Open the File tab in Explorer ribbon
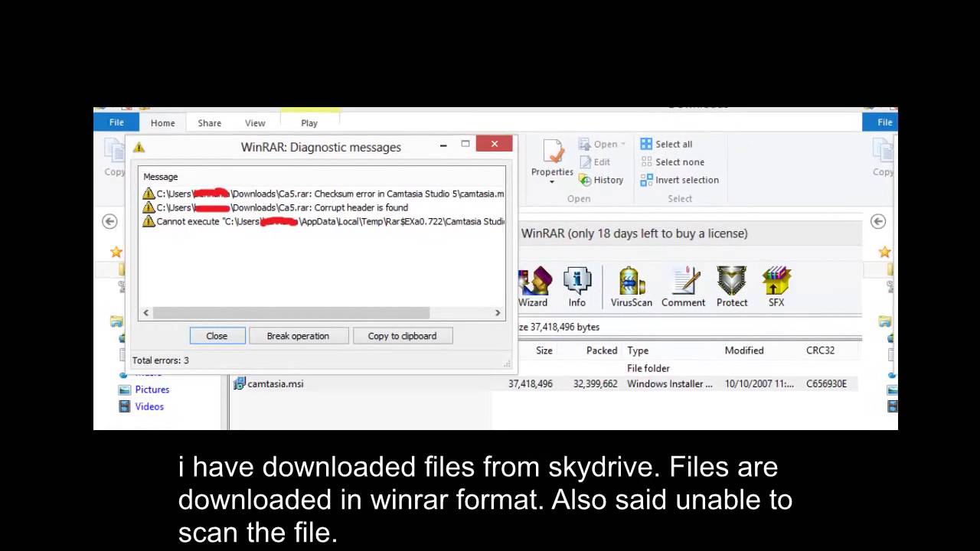 116,122
